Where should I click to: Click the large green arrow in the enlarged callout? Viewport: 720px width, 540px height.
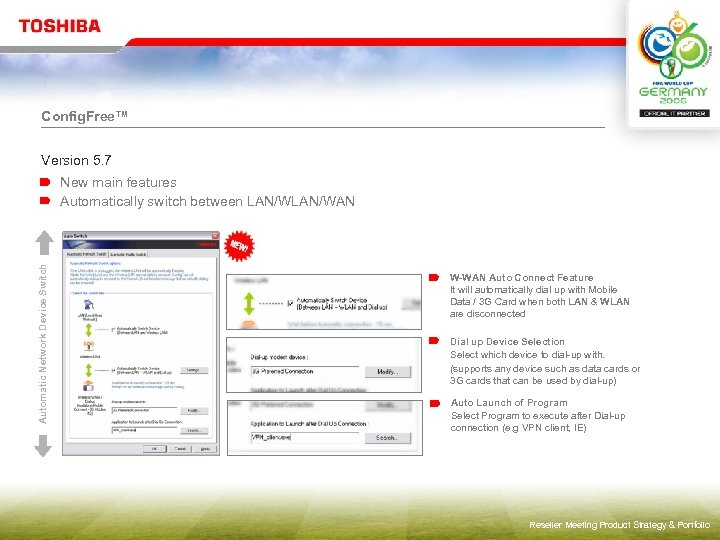tap(249, 304)
